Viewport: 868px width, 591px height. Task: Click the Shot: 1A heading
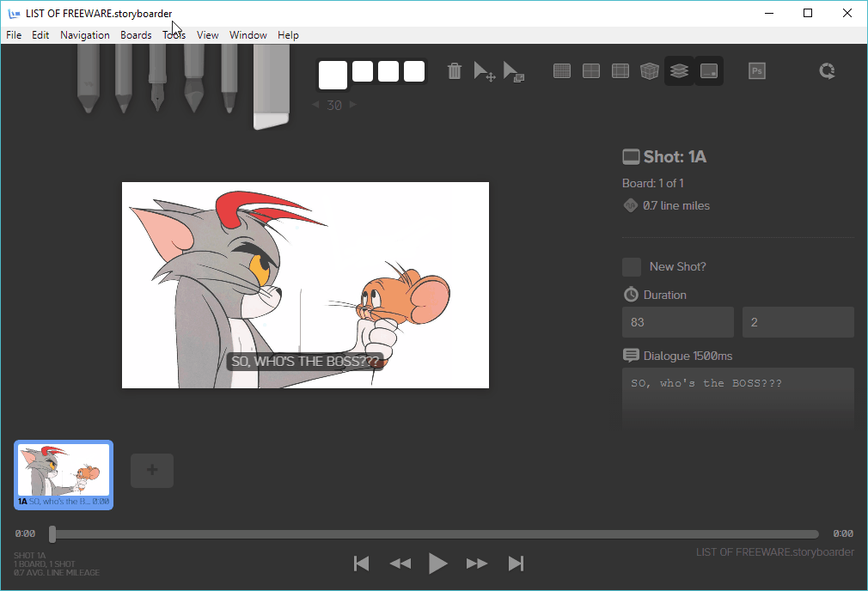point(675,156)
